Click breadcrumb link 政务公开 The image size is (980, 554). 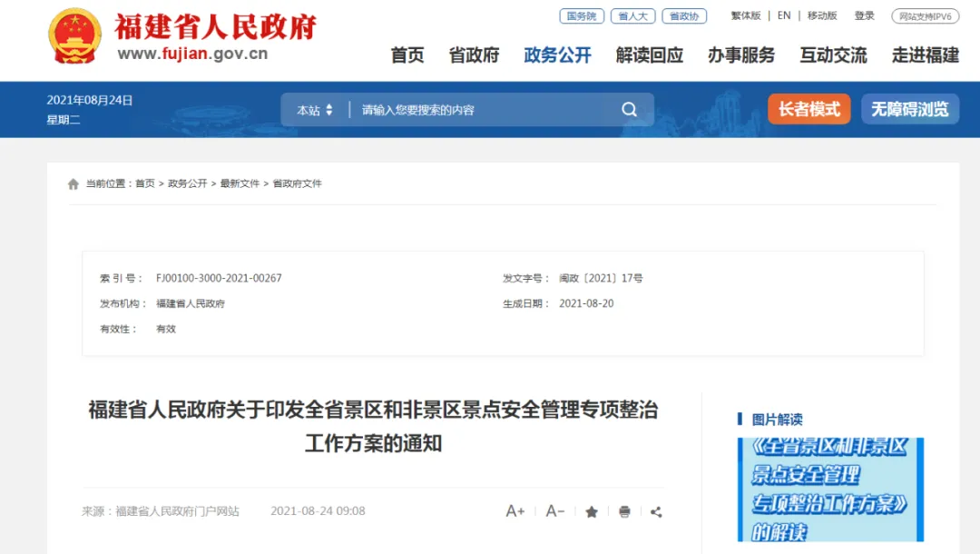pos(188,183)
